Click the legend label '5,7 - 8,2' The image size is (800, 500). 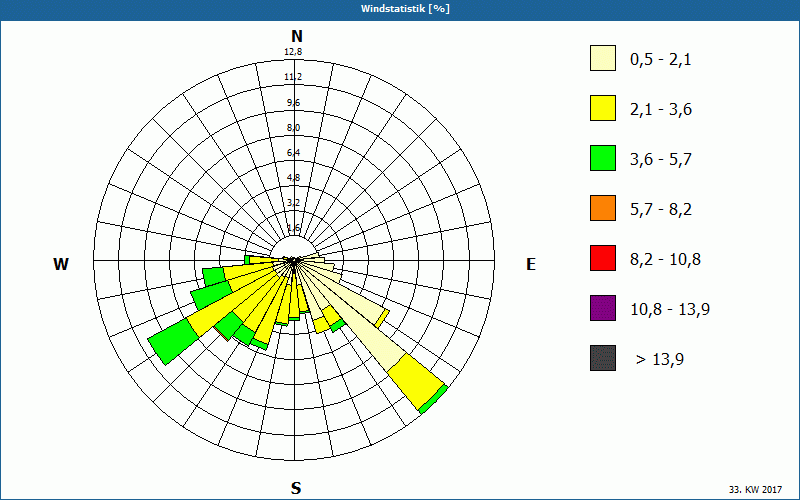click(x=661, y=210)
